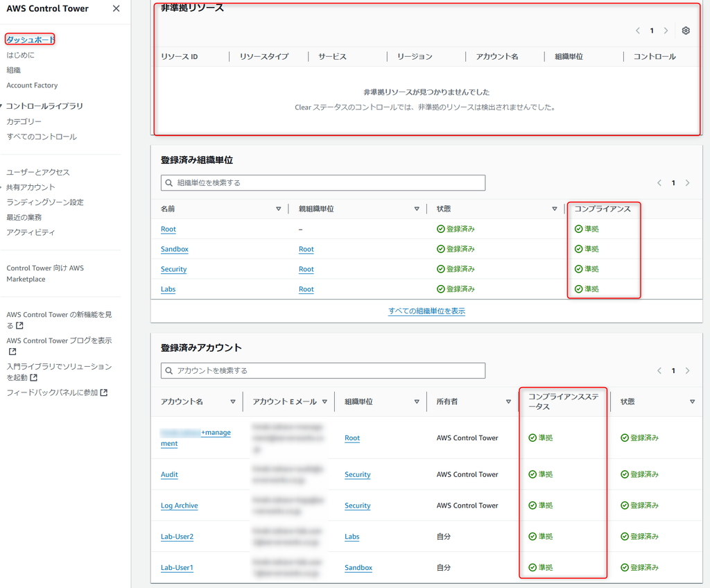Go to 組織 in the sidebar
710x588 pixels.
coord(14,70)
